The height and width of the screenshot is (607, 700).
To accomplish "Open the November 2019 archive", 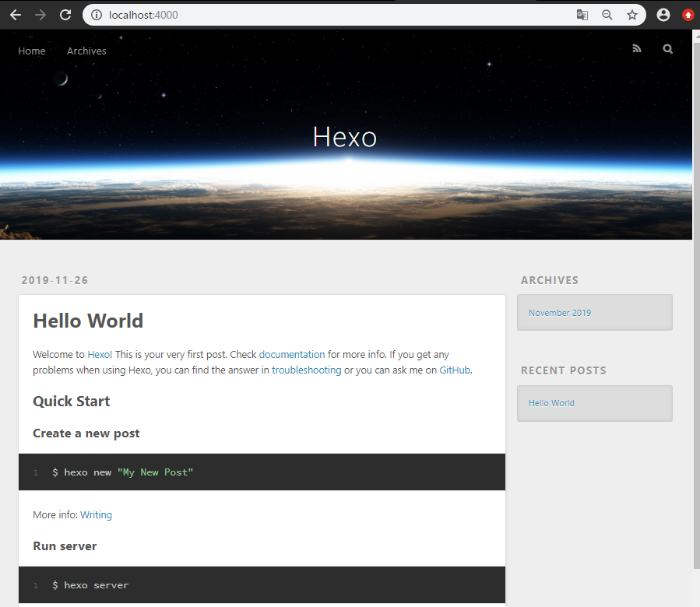I will (560, 313).
